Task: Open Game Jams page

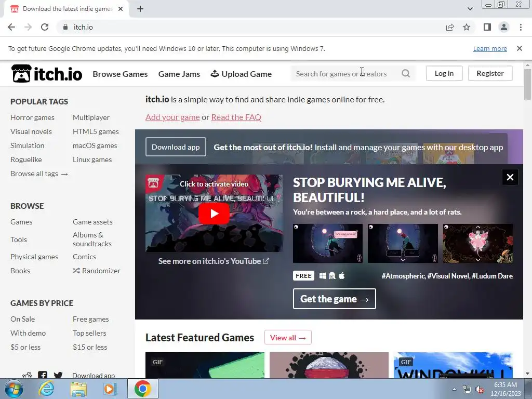Action: (179, 74)
